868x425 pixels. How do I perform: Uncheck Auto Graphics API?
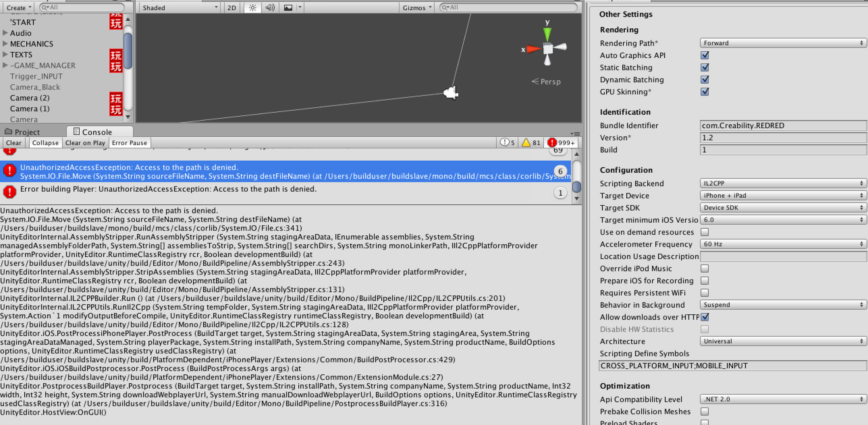(705, 55)
